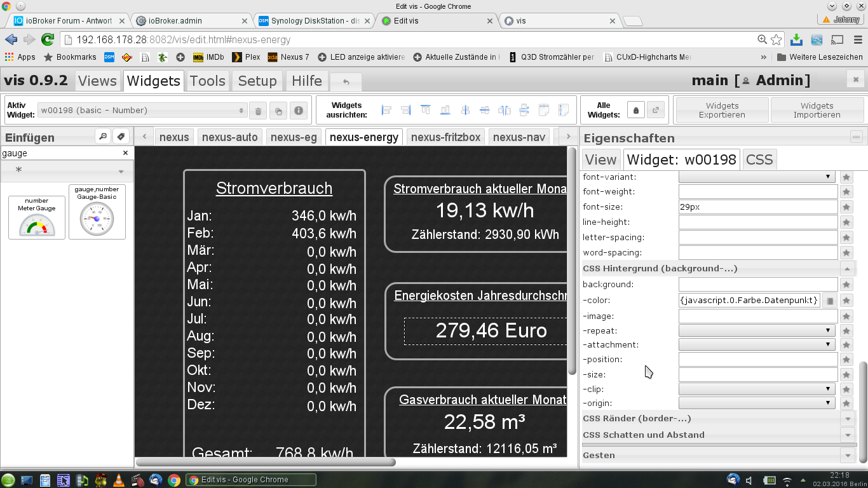The width and height of the screenshot is (868, 488).
Task: Expand CSS Schatten und Abstand section
Action: coord(847,435)
